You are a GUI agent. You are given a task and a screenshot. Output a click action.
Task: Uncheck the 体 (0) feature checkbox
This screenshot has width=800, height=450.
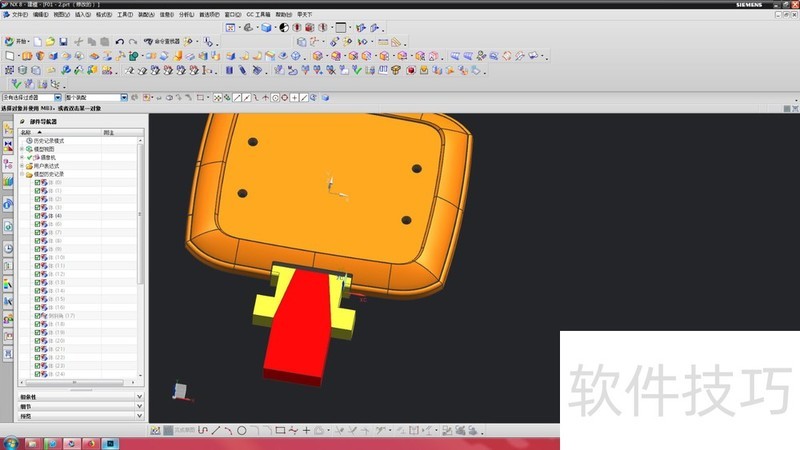pyautogui.click(x=37, y=182)
